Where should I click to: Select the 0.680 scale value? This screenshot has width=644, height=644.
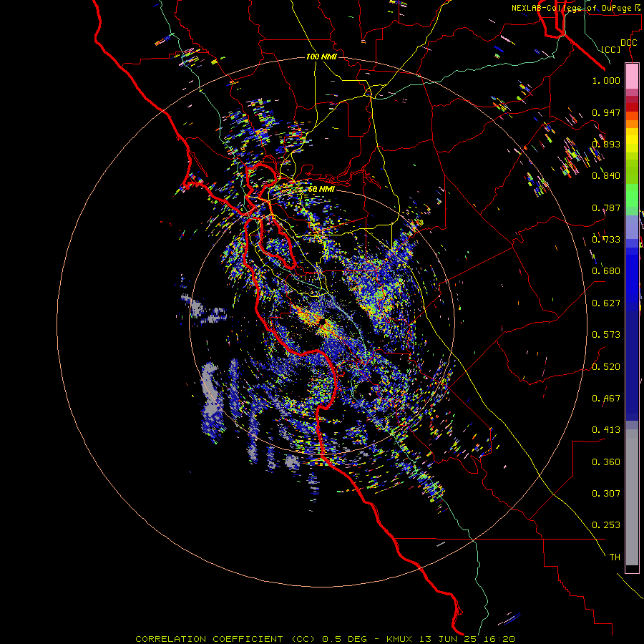tap(606, 271)
